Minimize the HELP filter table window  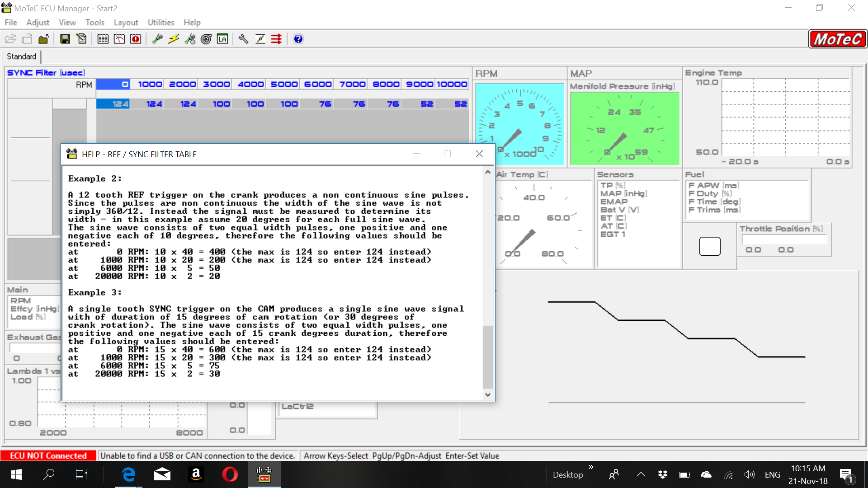click(416, 154)
